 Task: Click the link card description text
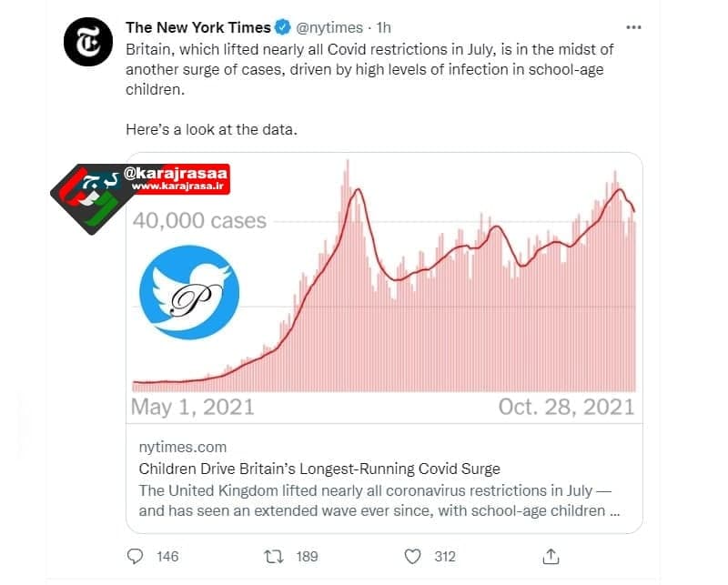point(379,500)
